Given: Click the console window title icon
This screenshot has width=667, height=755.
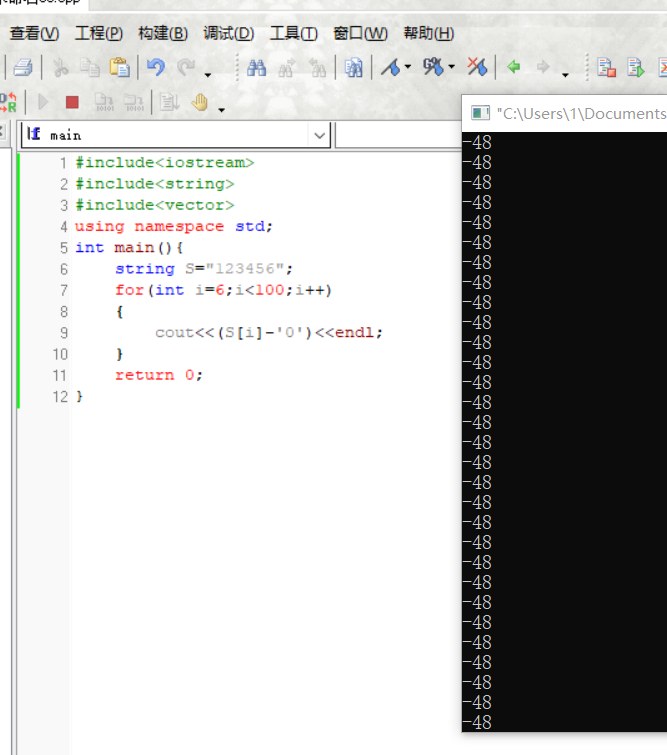Looking at the screenshot, I should [x=480, y=113].
